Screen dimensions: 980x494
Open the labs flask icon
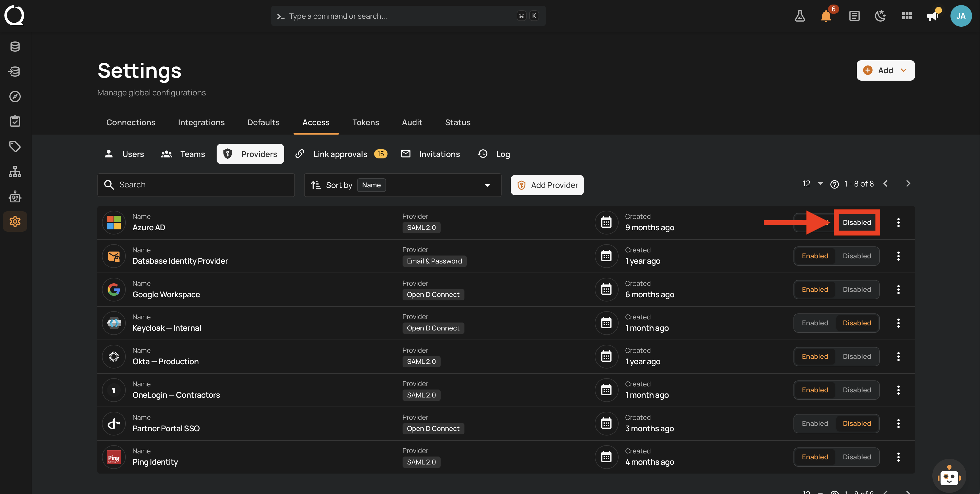pyautogui.click(x=800, y=16)
